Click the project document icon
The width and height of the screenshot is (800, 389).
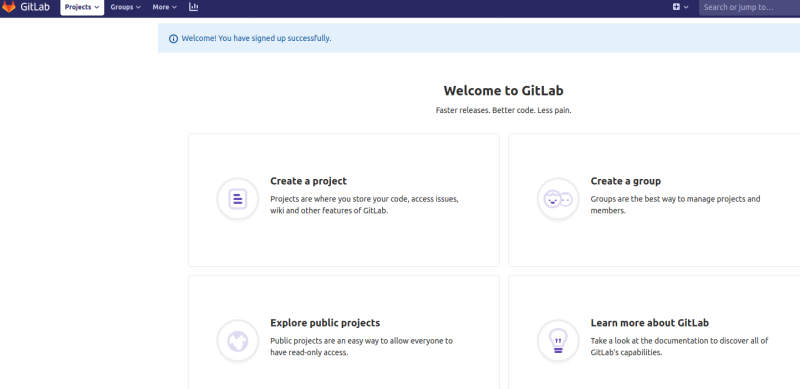(x=238, y=199)
